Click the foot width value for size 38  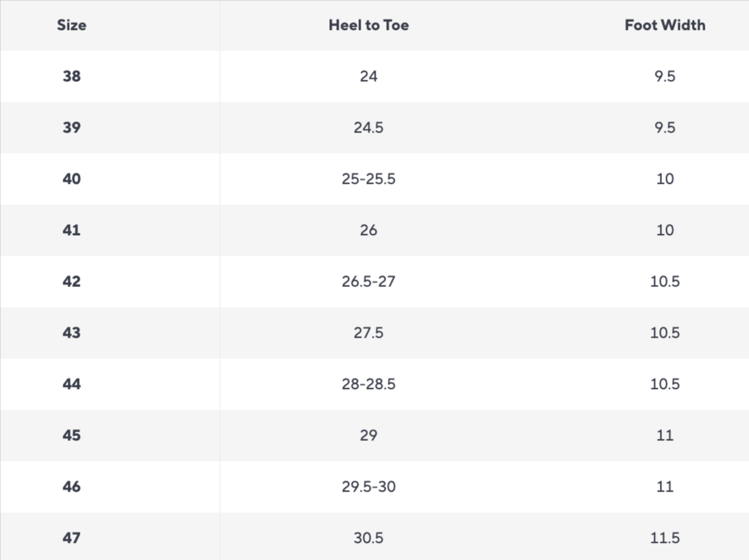(664, 76)
